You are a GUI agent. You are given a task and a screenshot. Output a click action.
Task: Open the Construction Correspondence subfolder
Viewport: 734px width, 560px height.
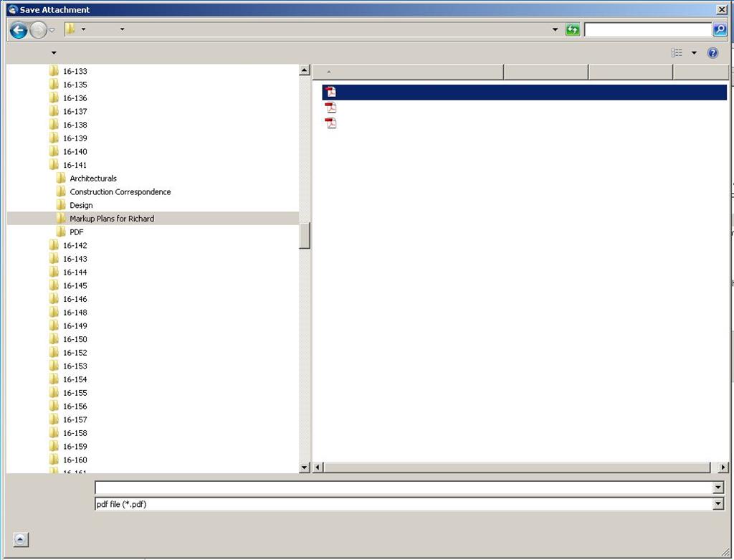(120, 192)
